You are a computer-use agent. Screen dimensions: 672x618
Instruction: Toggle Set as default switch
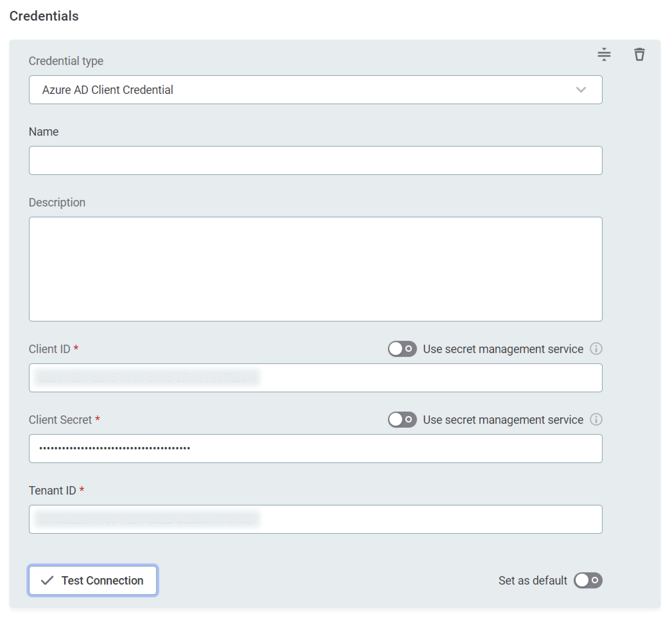pyautogui.click(x=588, y=580)
